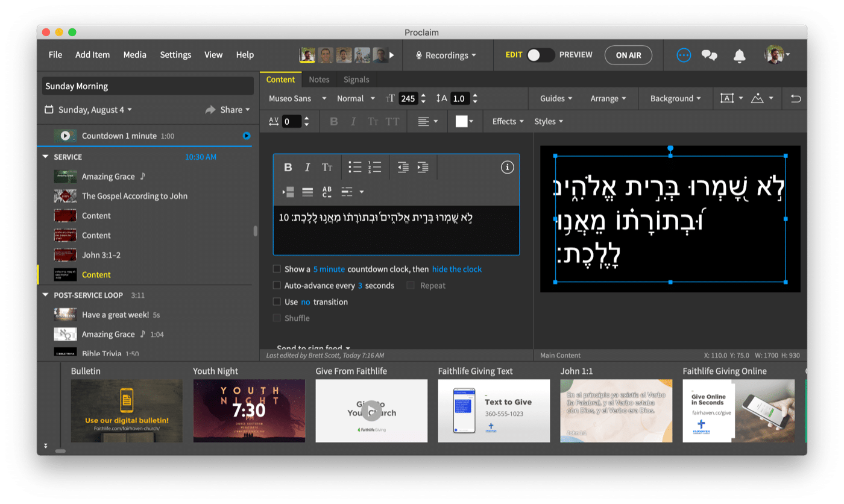Image resolution: width=844 pixels, height=504 pixels.
Task: Click the dimmed Italic icon in the format bar
Action: coord(353,121)
